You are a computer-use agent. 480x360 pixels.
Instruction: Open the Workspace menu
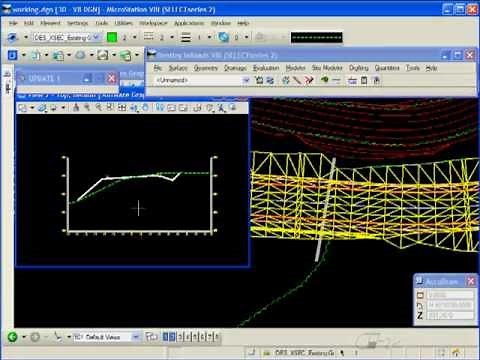click(x=153, y=23)
